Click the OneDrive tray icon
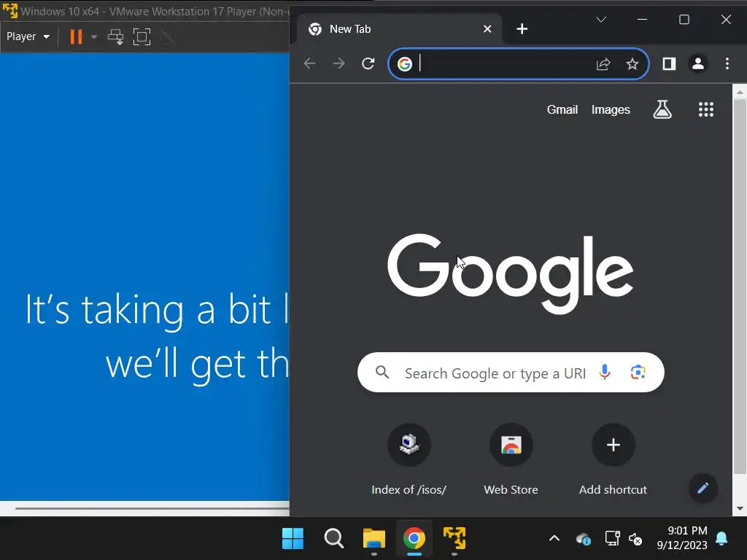 coord(584,539)
